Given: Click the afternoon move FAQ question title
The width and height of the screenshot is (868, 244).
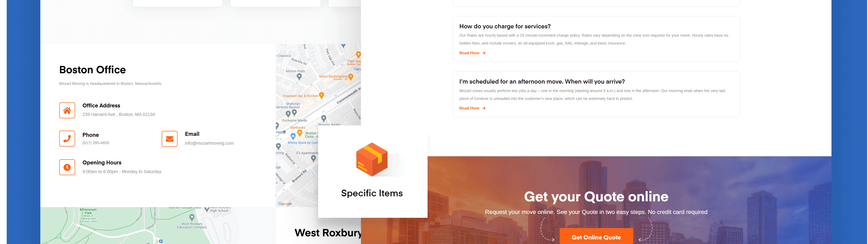Looking at the screenshot, I should coord(542,82).
